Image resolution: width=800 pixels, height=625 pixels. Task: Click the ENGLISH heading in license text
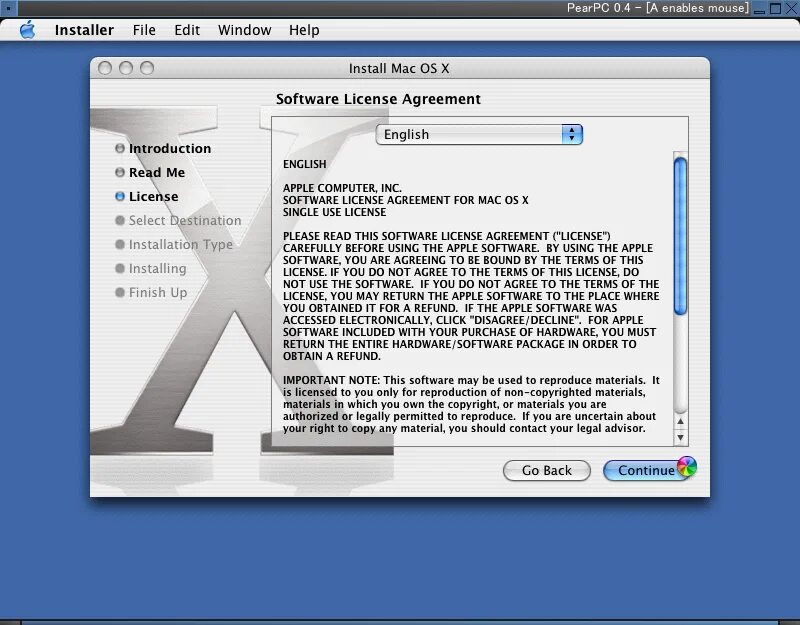305,164
